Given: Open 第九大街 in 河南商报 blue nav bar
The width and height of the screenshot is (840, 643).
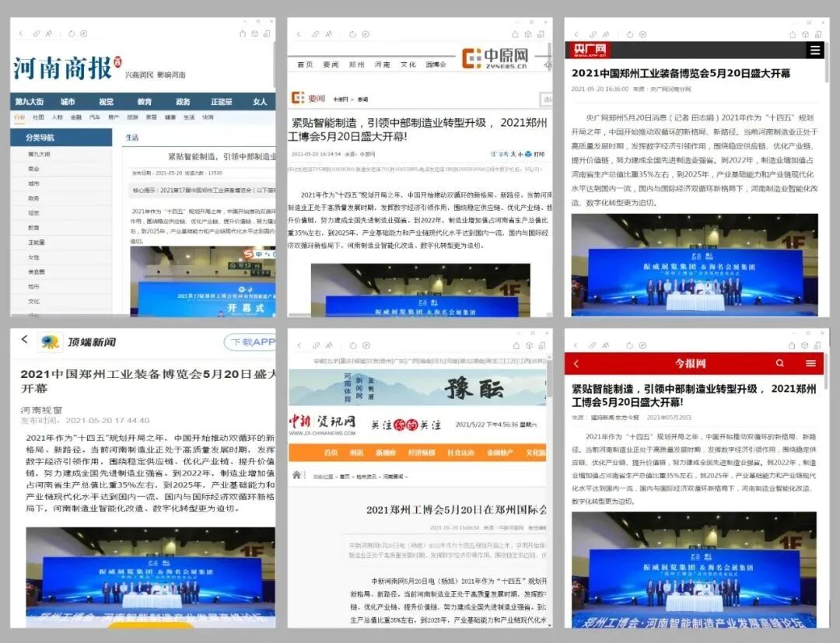Looking at the screenshot, I should pyautogui.click(x=30, y=101).
